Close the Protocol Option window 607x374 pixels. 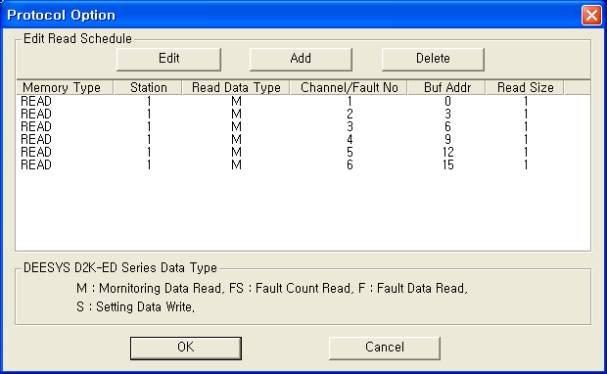point(592,15)
